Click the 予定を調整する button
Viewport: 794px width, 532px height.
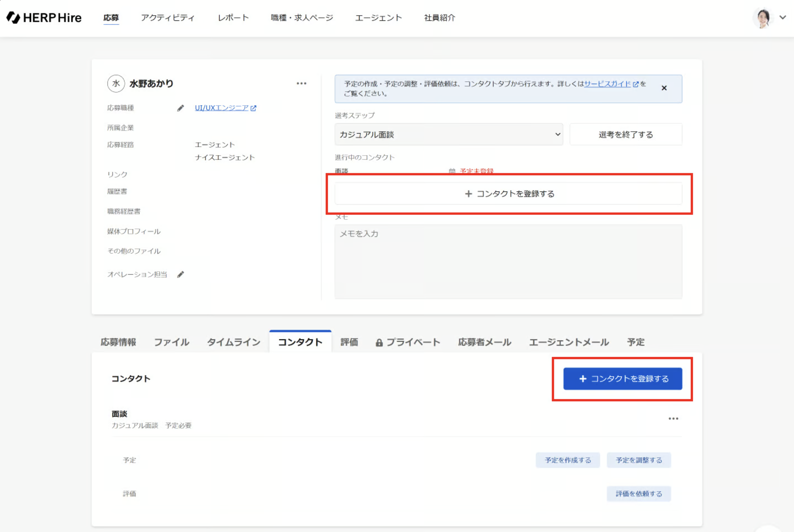point(638,460)
